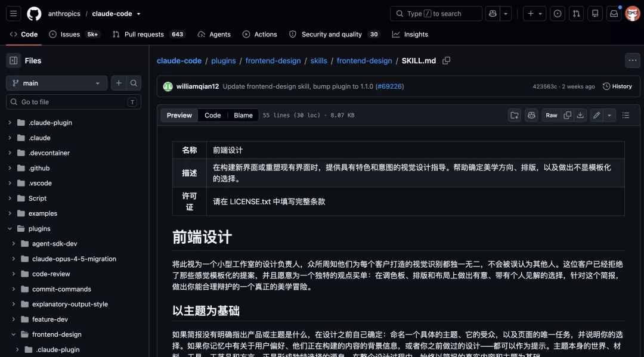Download raw file
This screenshot has width=644, height=357.
(580, 115)
